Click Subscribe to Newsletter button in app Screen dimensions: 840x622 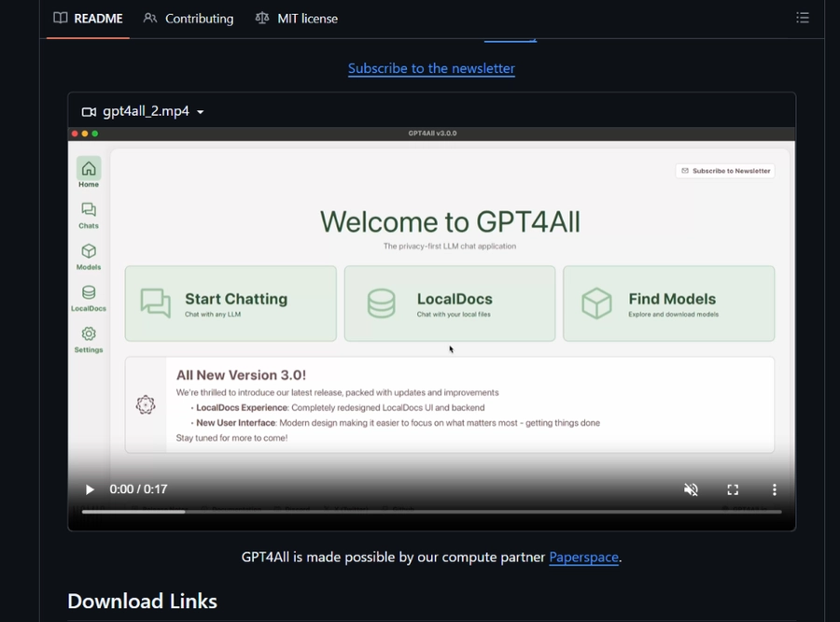pyautogui.click(x=725, y=171)
